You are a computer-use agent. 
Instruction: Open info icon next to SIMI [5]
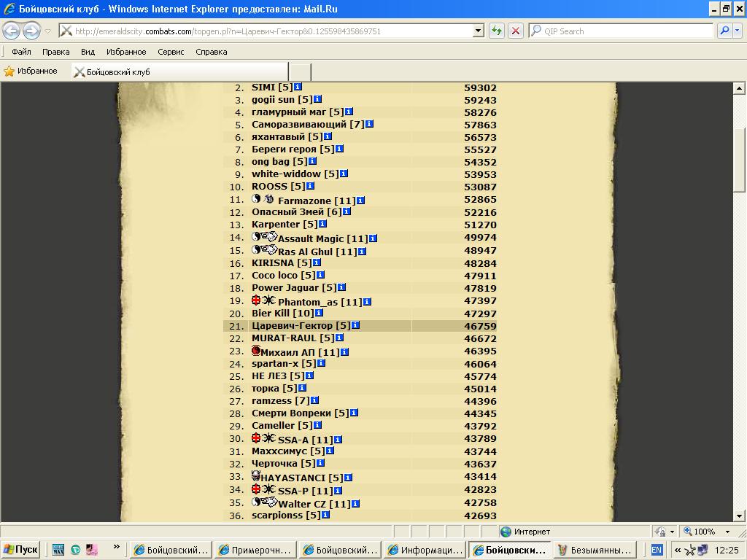pos(298,87)
